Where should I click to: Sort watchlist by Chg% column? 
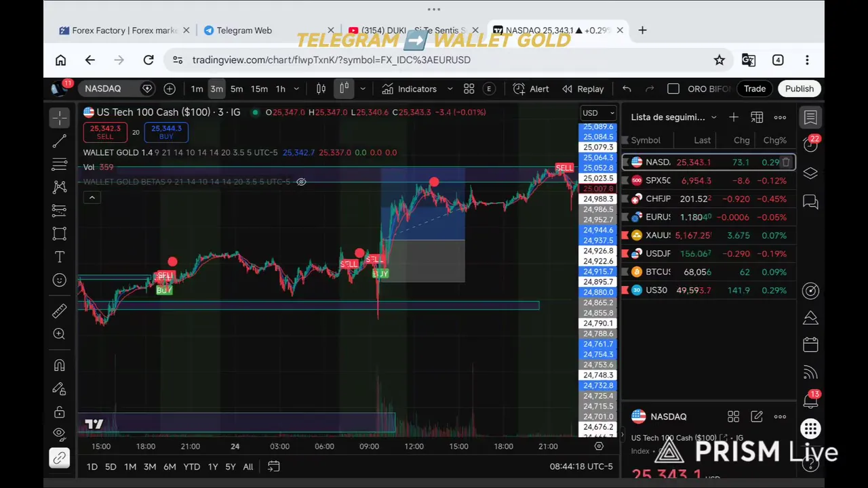(x=774, y=140)
